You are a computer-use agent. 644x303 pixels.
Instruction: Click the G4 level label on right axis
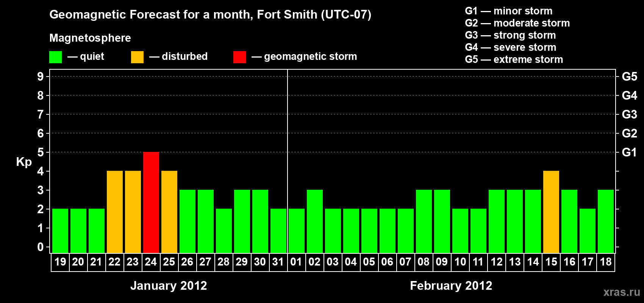point(630,95)
